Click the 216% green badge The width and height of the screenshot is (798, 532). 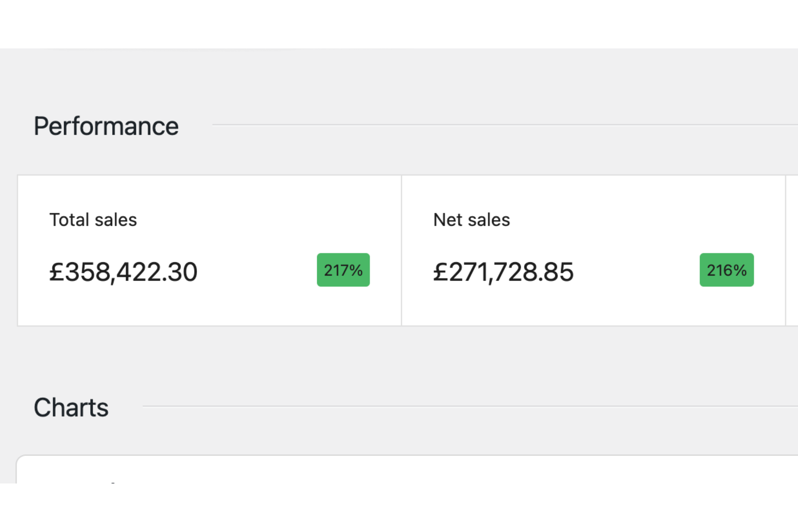pos(726,270)
